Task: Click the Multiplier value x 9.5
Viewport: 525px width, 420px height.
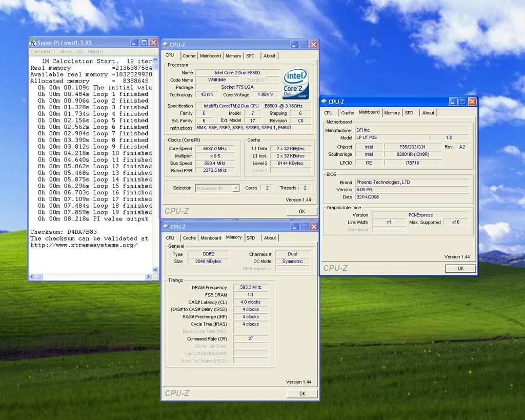Action: (x=215, y=156)
